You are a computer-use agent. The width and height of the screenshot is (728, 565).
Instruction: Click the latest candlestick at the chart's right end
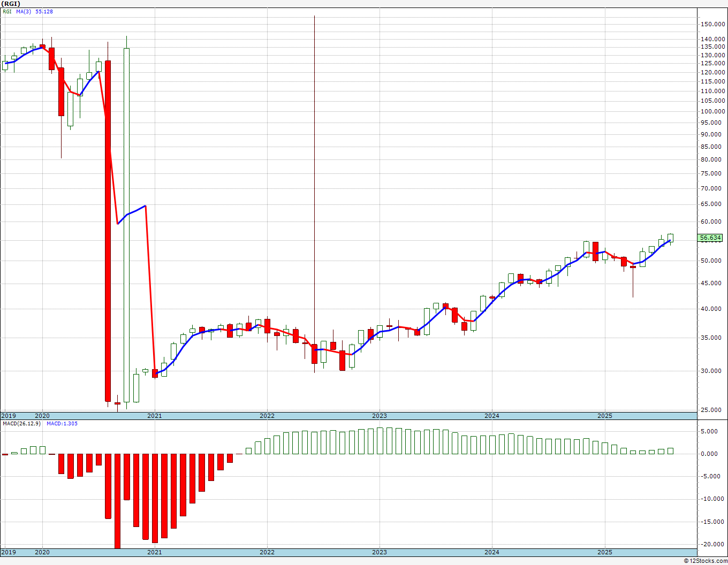point(670,239)
